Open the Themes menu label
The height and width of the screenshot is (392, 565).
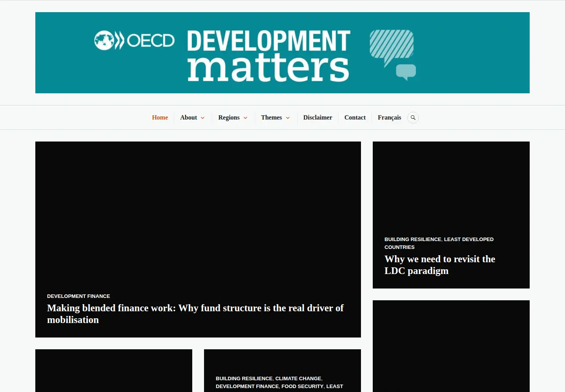pyautogui.click(x=272, y=118)
